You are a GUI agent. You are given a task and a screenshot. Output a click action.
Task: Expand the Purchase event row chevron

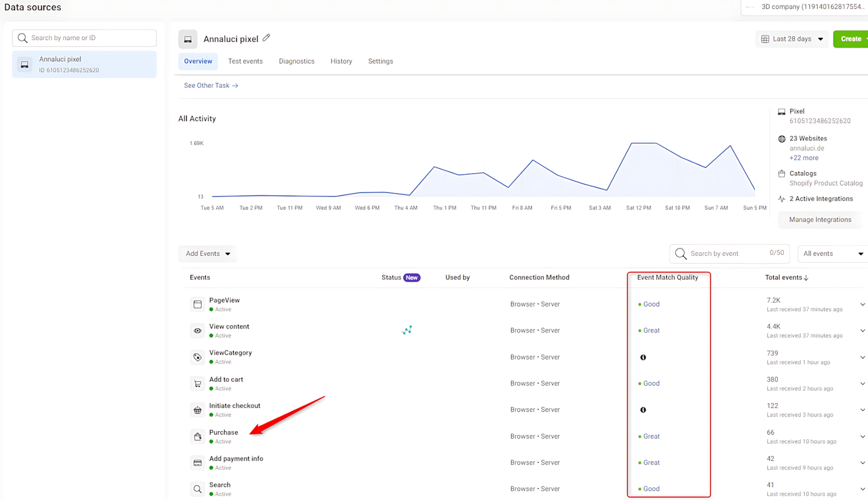(862, 436)
